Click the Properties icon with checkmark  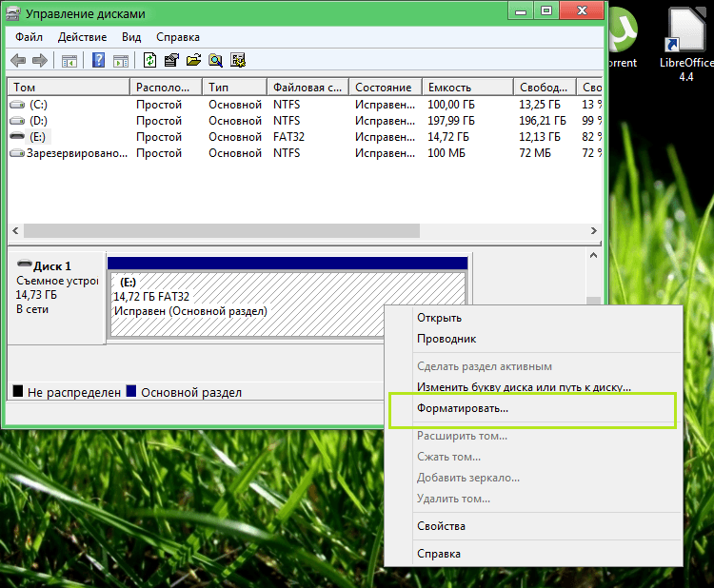coord(171,61)
